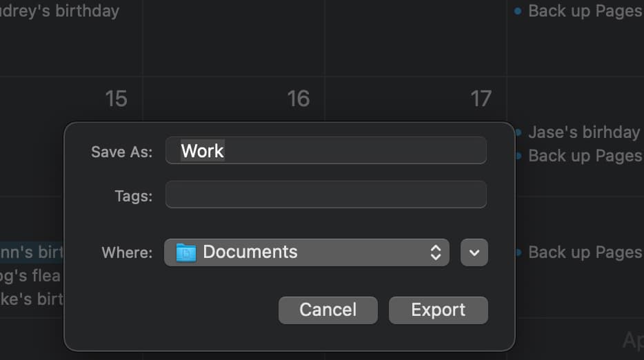Focus the empty Tags field

click(325, 194)
